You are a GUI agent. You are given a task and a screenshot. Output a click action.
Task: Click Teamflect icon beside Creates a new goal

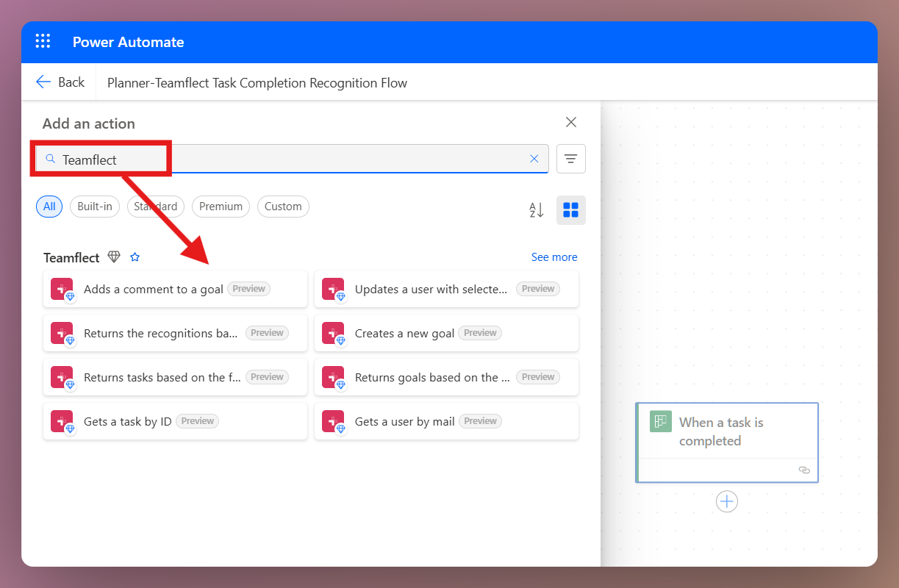(333, 333)
